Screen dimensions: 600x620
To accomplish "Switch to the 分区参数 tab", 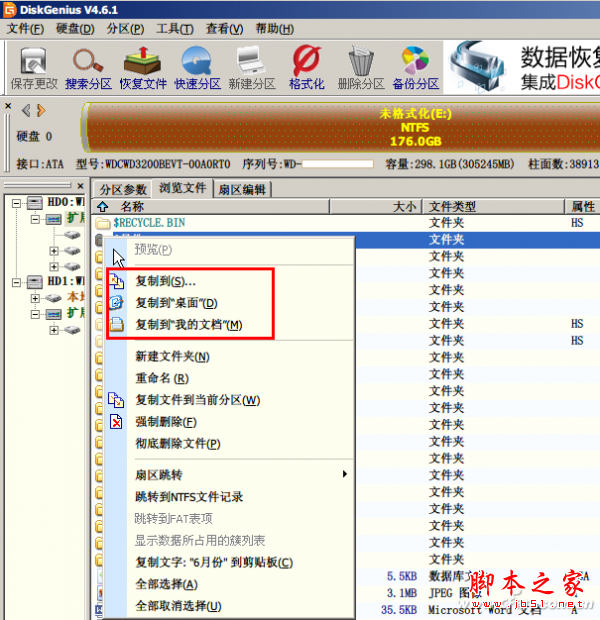I will point(123,189).
